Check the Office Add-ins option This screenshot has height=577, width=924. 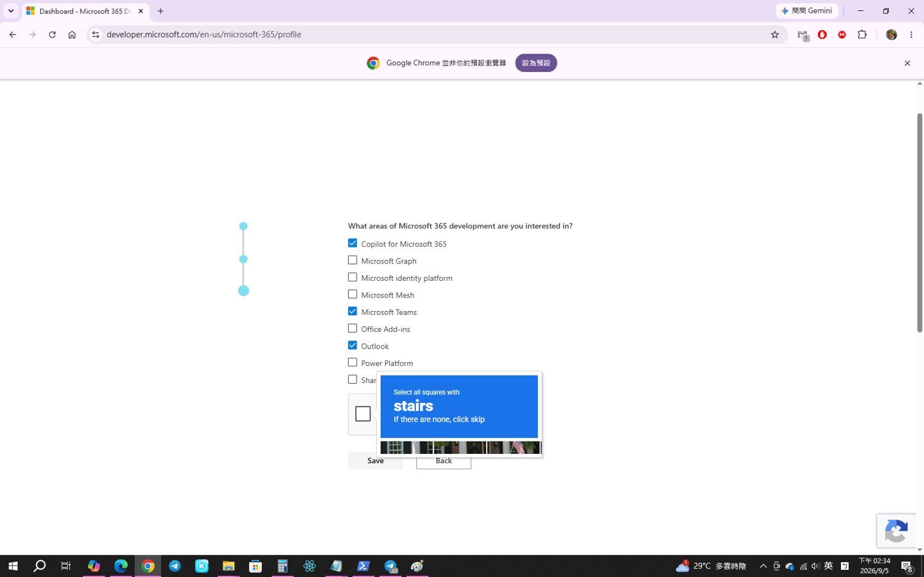coord(352,329)
